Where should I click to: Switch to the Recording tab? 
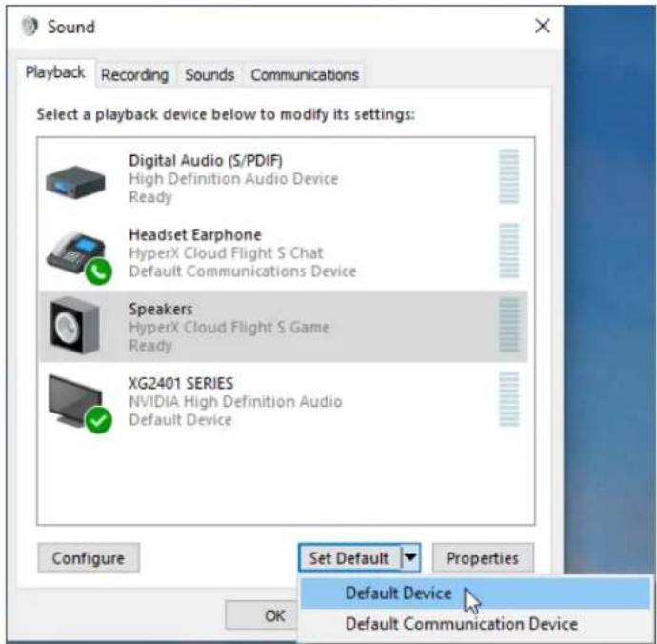point(134,75)
